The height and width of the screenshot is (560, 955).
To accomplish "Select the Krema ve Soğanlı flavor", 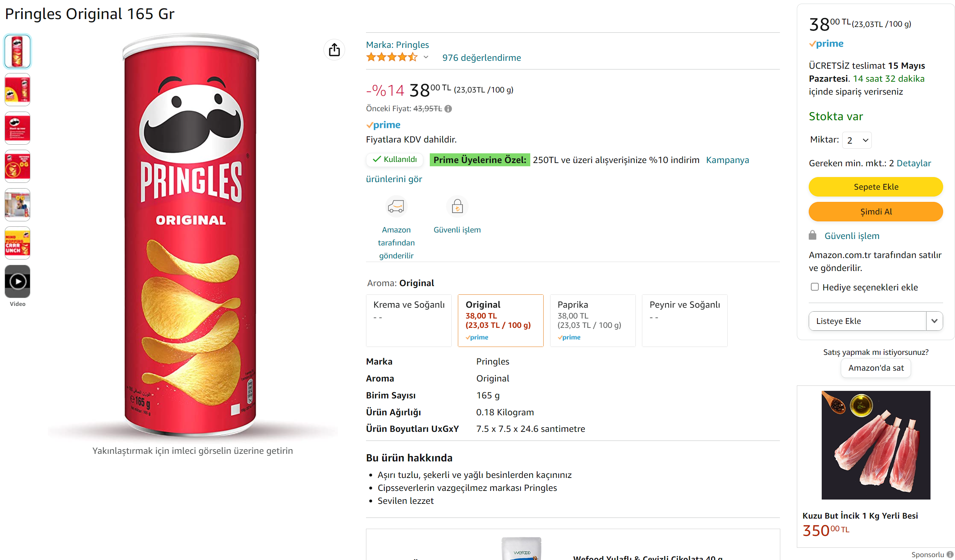I will [x=409, y=320].
